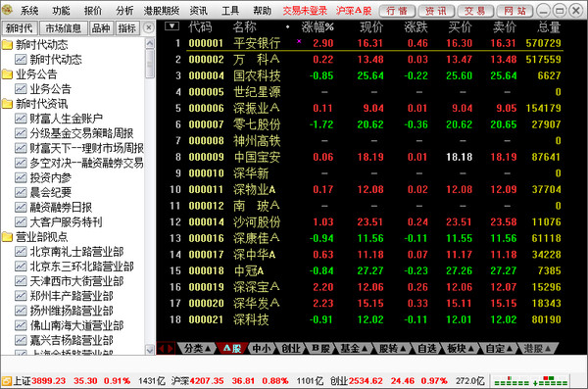Sort by 现价 column header

[371, 27]
